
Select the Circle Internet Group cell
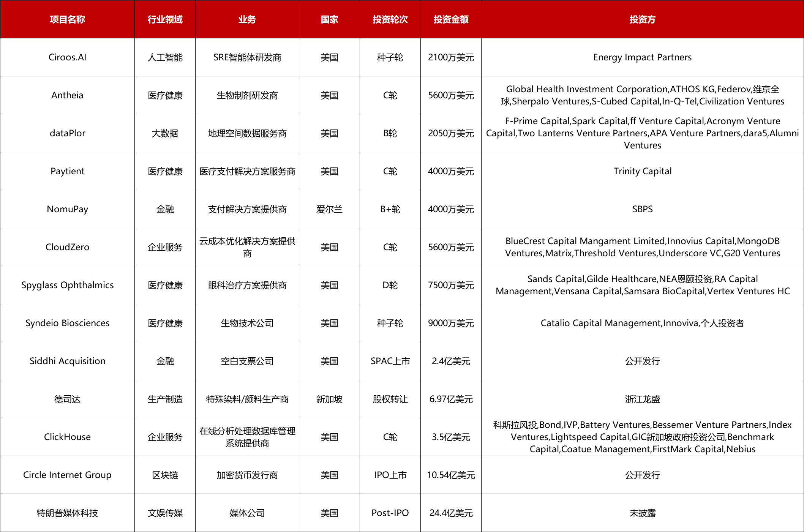coord(67,475)
